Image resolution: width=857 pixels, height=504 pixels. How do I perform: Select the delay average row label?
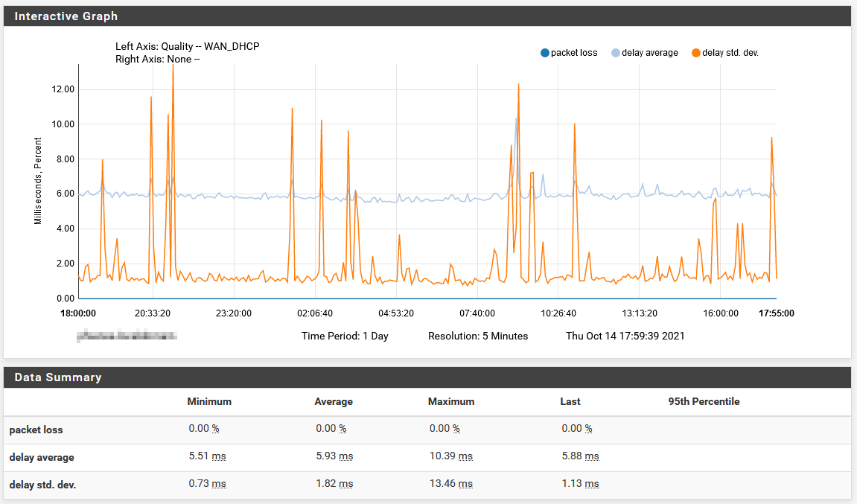(x=42, y=458)
